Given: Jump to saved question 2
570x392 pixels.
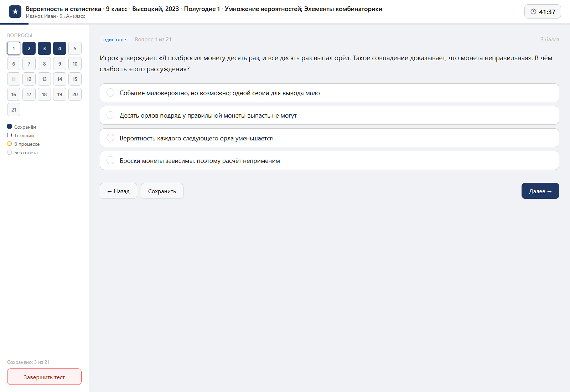Looking at the screenshot, I should tap(29, 48).
